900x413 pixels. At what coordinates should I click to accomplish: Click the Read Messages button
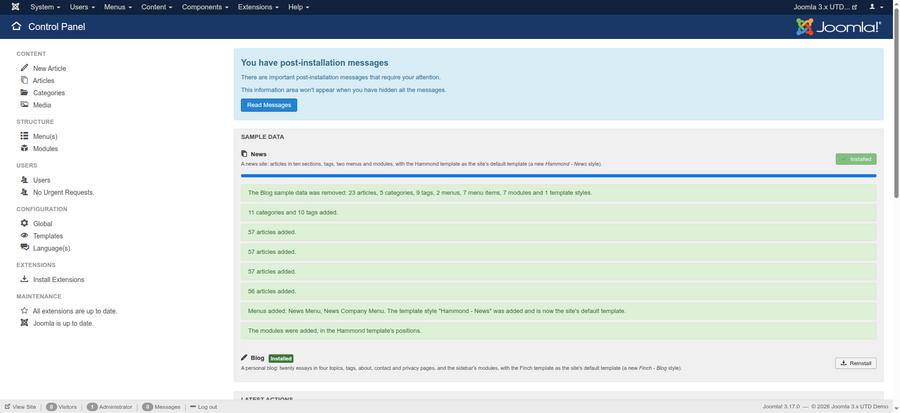click(269, 105)
